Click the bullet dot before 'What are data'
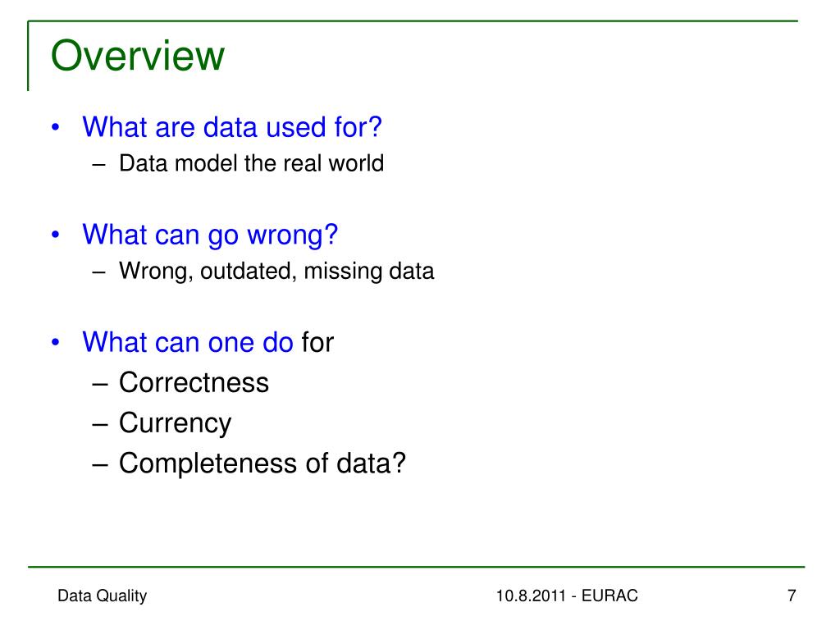840x630 pixels. 55,127
